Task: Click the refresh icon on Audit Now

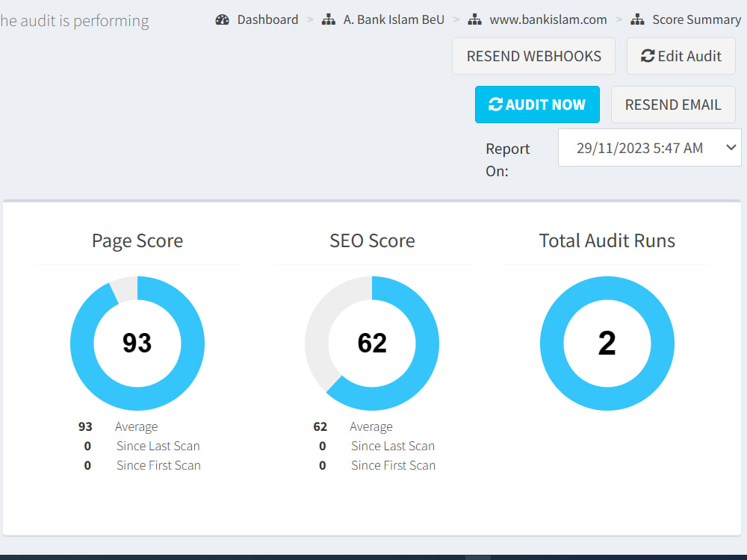Action: tap(495, 105)
